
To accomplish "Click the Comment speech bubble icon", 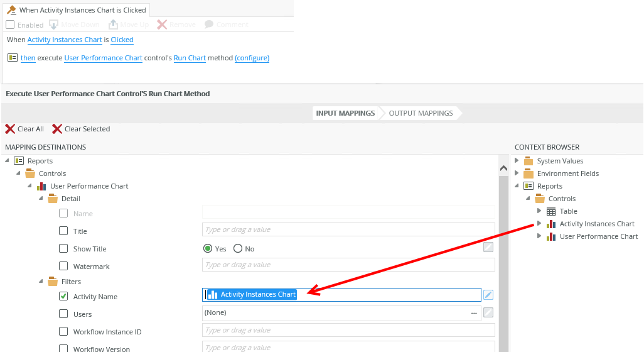I will 209,25.
